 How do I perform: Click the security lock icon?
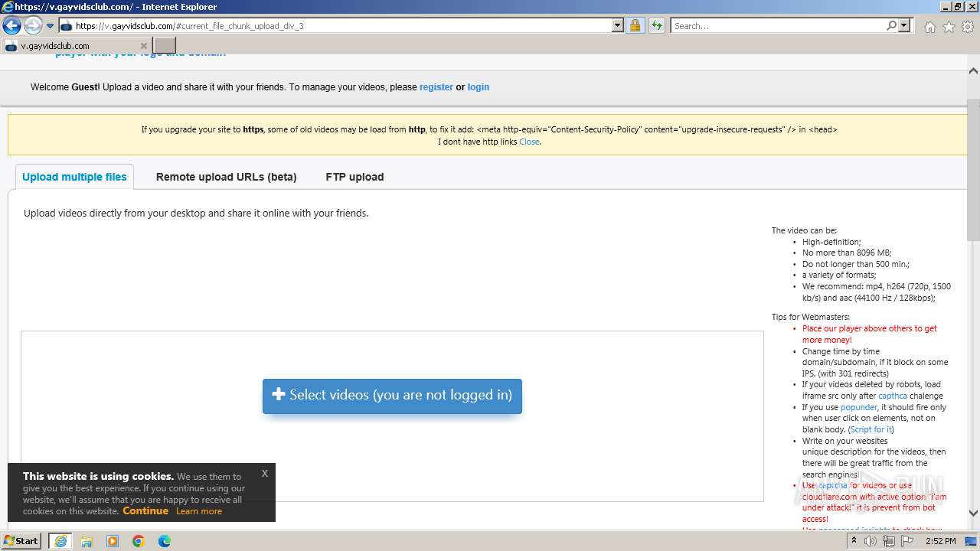(x=635, y=25)
